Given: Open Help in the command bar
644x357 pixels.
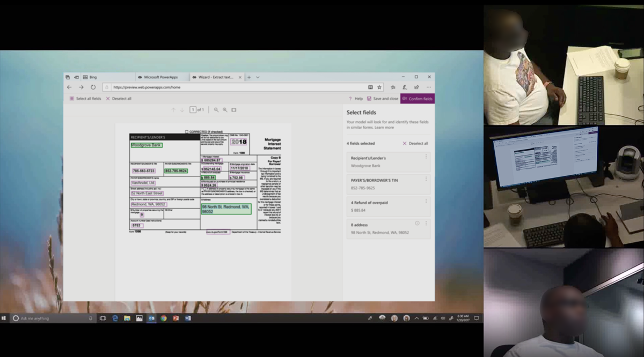Looking at the screenshot, I should point(356,99).
